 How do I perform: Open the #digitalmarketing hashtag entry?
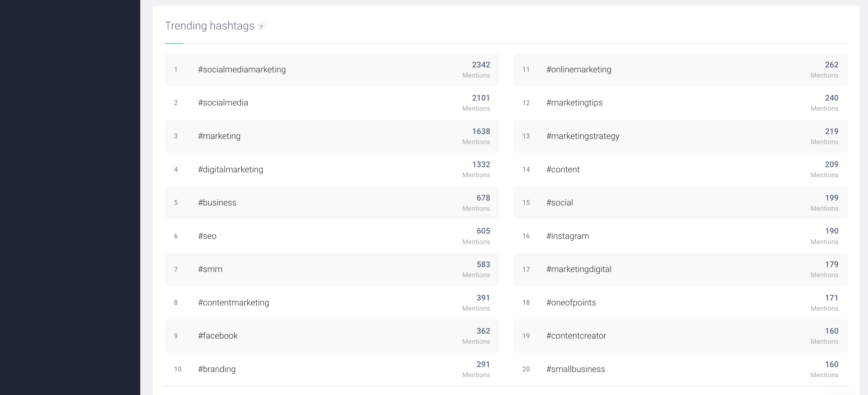pyautogui.click(x=231, y=170)
